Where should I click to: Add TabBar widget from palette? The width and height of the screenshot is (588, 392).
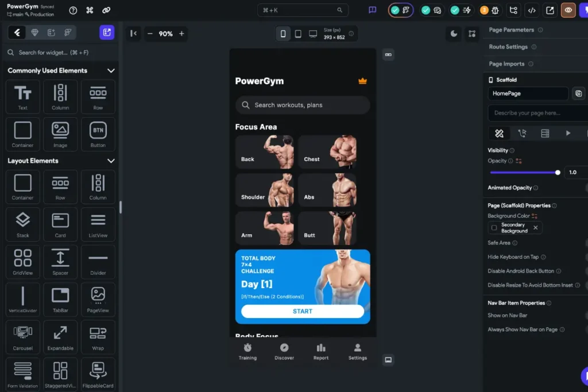click(60, 300)
